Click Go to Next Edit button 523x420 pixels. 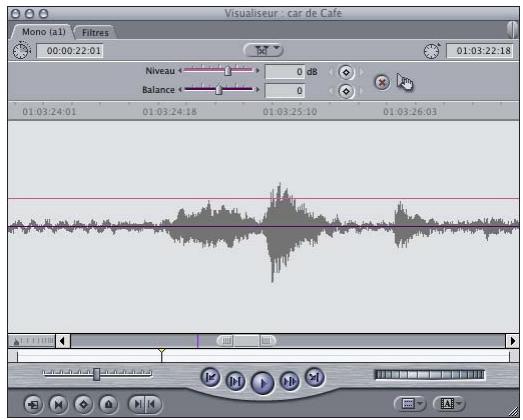coord(314,377)
